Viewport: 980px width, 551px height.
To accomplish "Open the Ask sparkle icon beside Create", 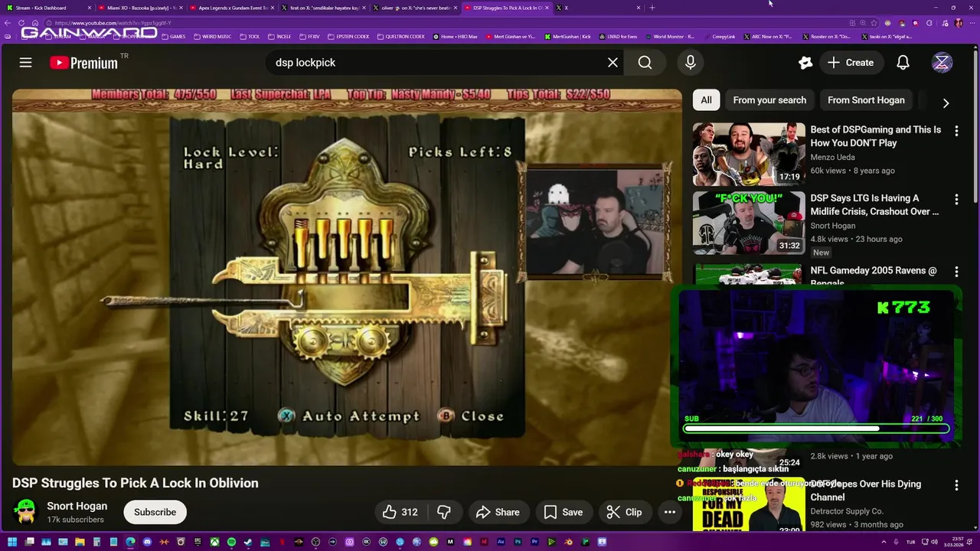I will (805, 63).
